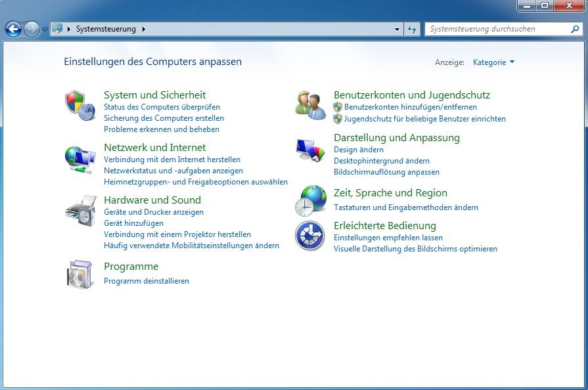Screen dimensions: 588x390
Task: Click Heimnetzgruppen- und Freigabeoptionen auswählen
Action: (196, 182)
